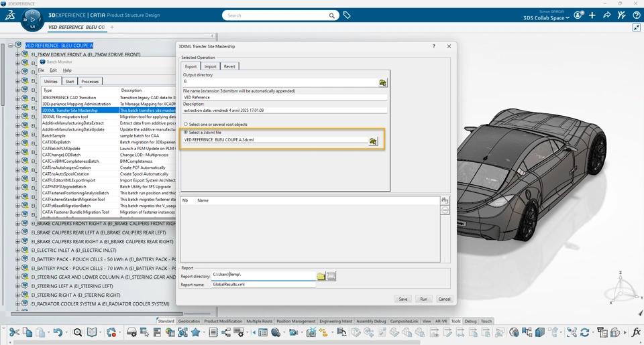Click the Undo arrow icon
This screenshot has height=345, width=644.
pos(58,332)
